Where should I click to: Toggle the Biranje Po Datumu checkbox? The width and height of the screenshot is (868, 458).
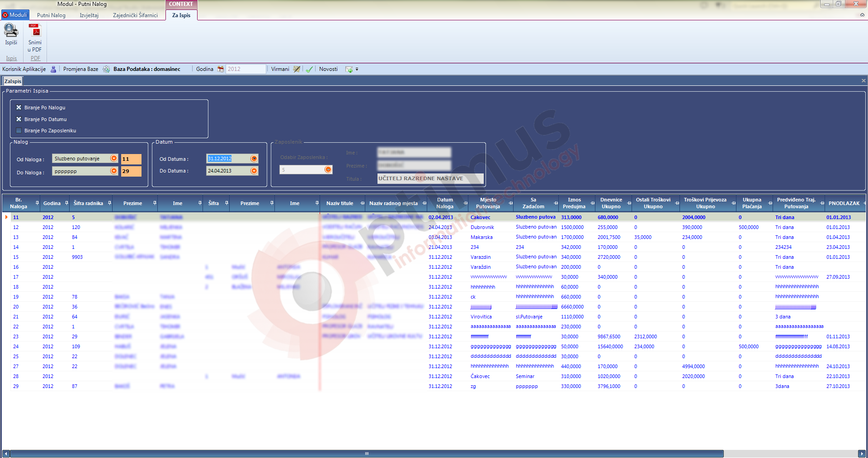[x=19, y=119]
